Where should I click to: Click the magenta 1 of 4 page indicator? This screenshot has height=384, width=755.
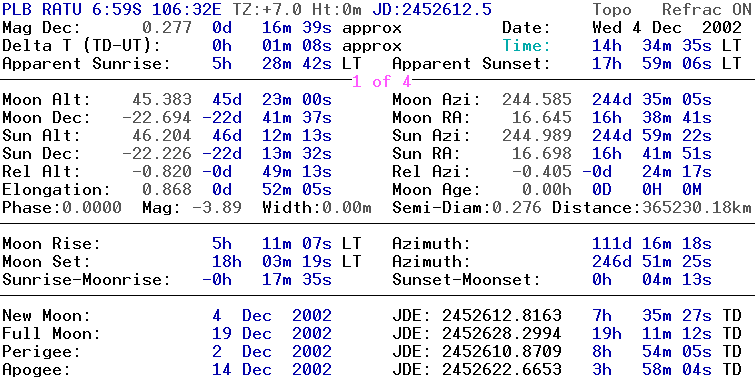[x=381, y=82]
